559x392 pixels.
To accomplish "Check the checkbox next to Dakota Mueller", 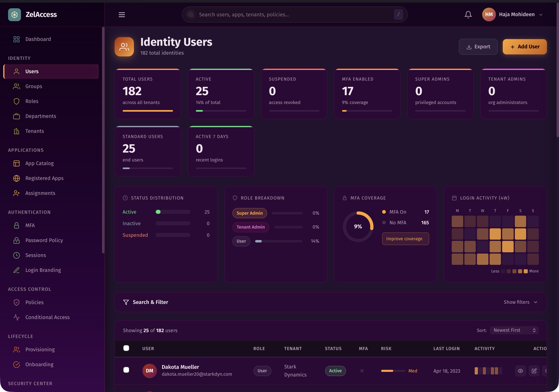I will pyautogui.click(x=126, y=370).
